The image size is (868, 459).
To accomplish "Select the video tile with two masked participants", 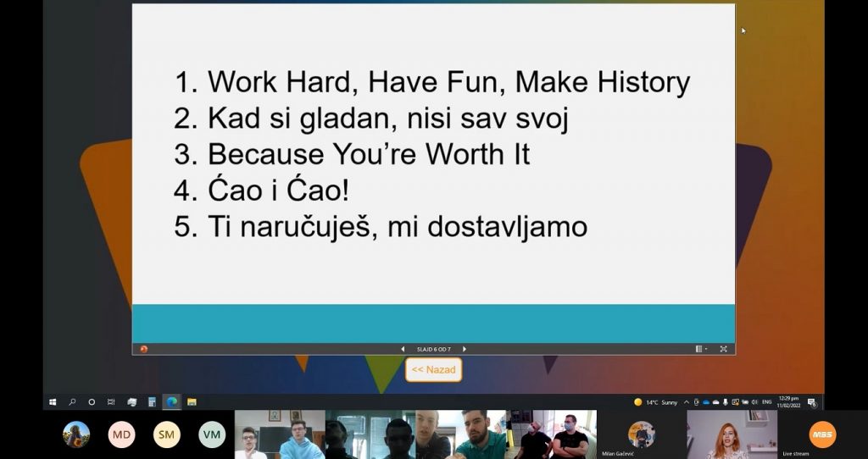I will click(551, 434).
